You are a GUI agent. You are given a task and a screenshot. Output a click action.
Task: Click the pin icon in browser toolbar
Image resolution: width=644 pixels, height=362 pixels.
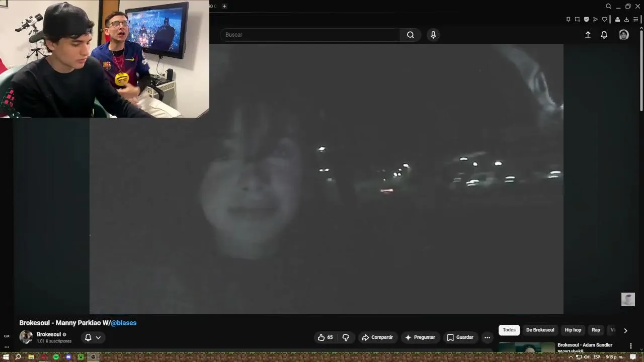click(569, 20)
